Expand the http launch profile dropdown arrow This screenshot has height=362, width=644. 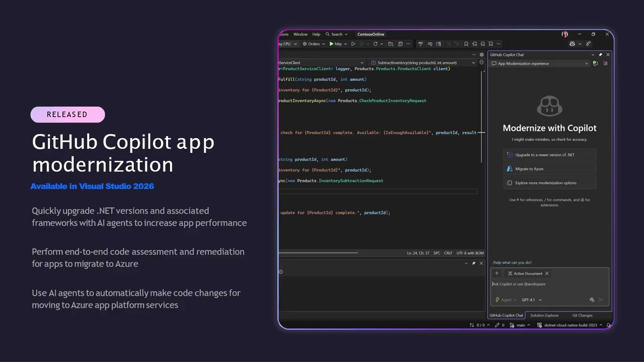[346, 44]
